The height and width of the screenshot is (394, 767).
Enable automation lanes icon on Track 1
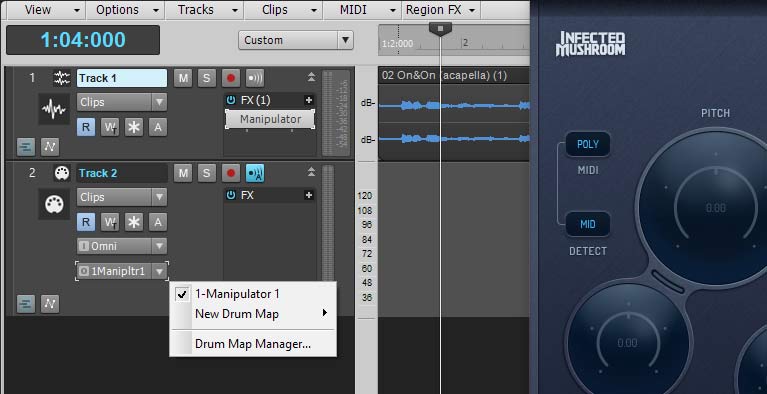[26, 146]
